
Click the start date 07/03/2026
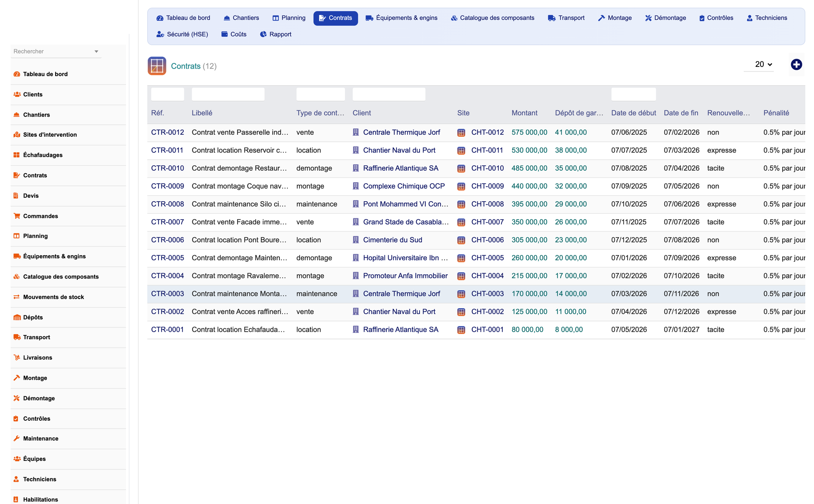[x=629, y=294]
